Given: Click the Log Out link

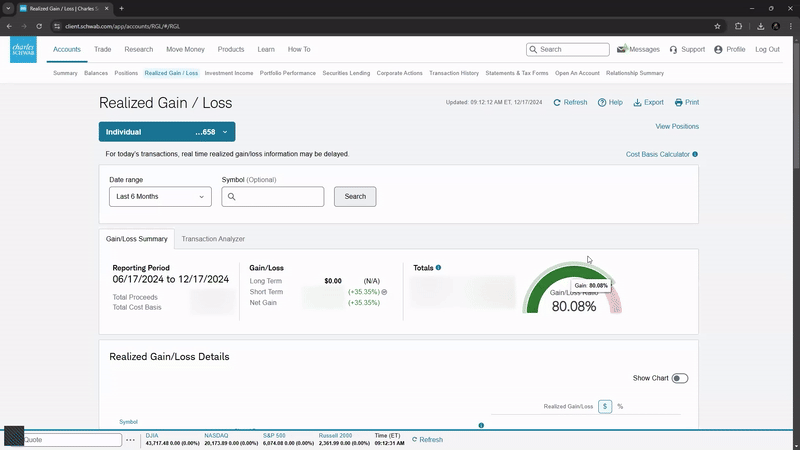Looking at the screenshot, I should pos(767,49).
